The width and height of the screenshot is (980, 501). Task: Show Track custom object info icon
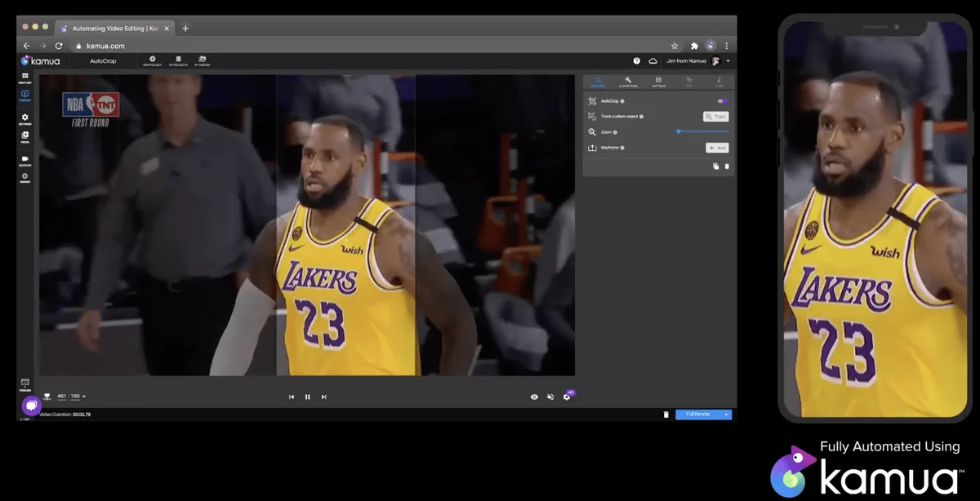[642, 117]
